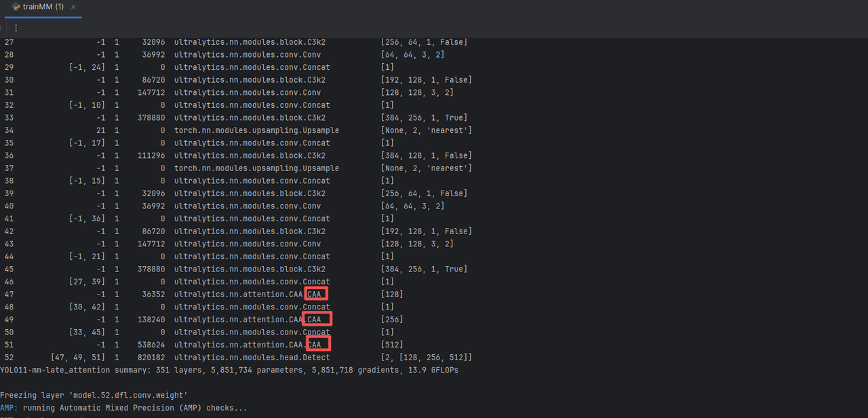
Task: Click the [384, 256, 1, True] arguments in row 33
Action: point(425,118)
